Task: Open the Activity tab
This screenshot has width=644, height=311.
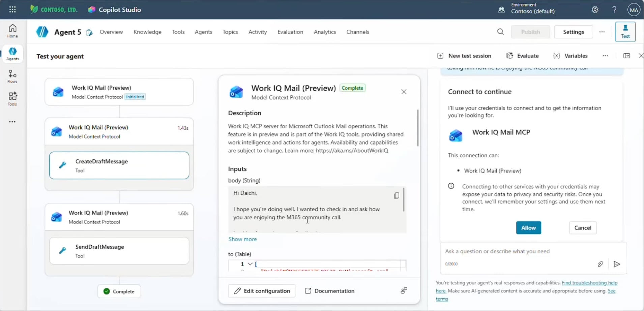Action: [x=258, y=32]
